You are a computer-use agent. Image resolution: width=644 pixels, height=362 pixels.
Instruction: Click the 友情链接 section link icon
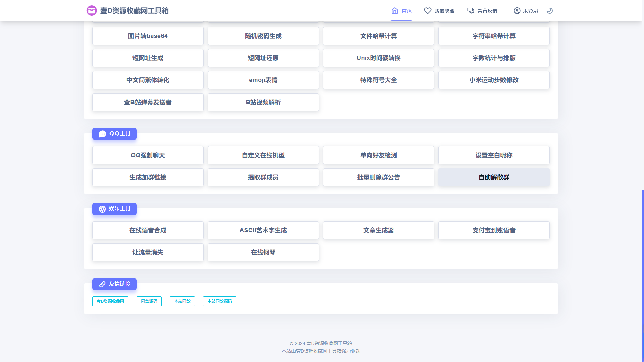coord(102,284)
